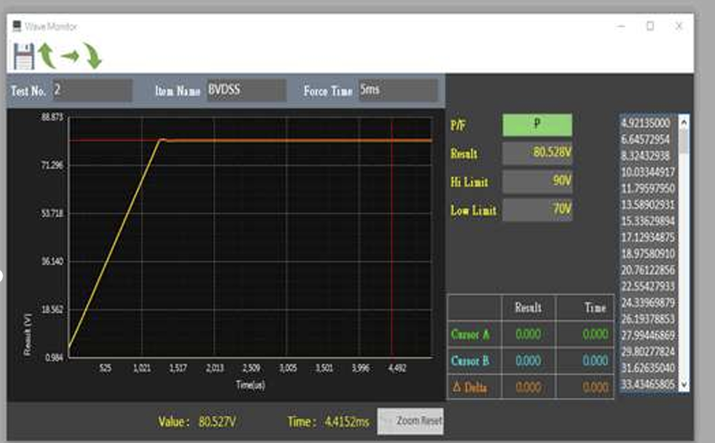Minimize the Wave Monitor window
The width and height of the screenshot is (715, 443).
coord(621,26)
